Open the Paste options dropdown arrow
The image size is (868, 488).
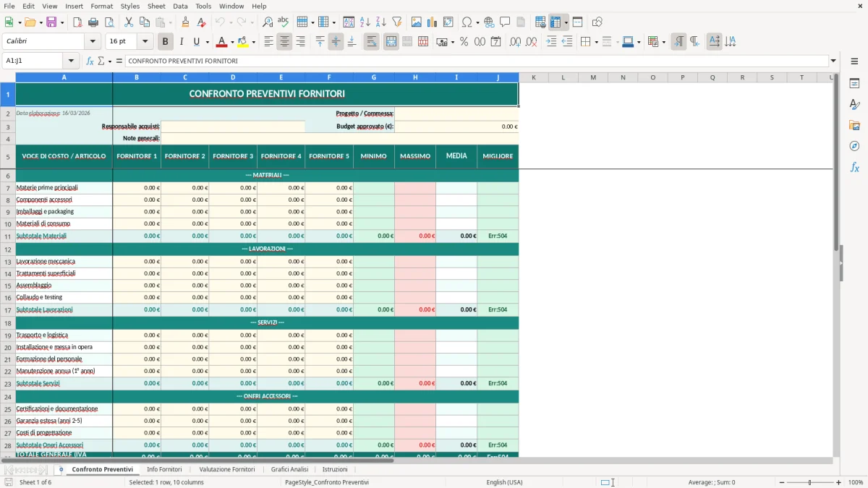coord(171,22)
